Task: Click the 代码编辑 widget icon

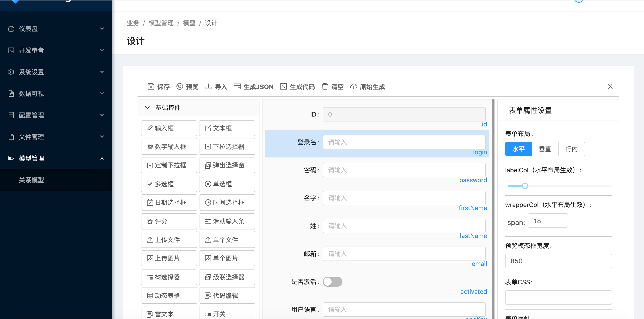Action: click(208, 295)
